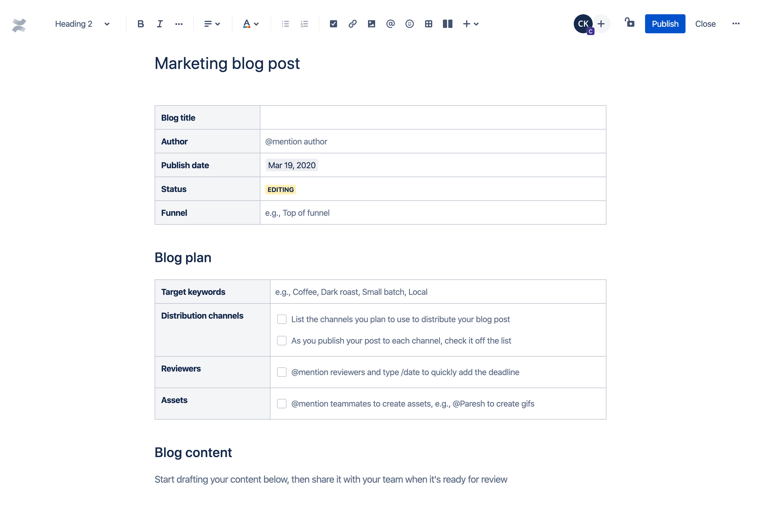Viewport: 761px width, 532px height.
Task: Click the insert image icon
Action: pyautogui.click(x=371, y=24)
